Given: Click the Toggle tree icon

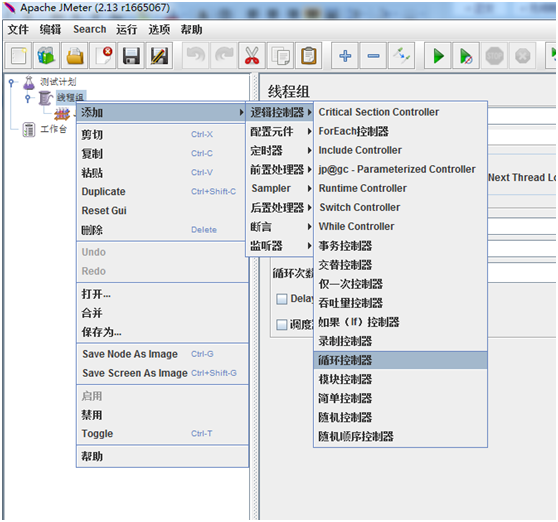Looking at the screenshot, I should [401, 56].
